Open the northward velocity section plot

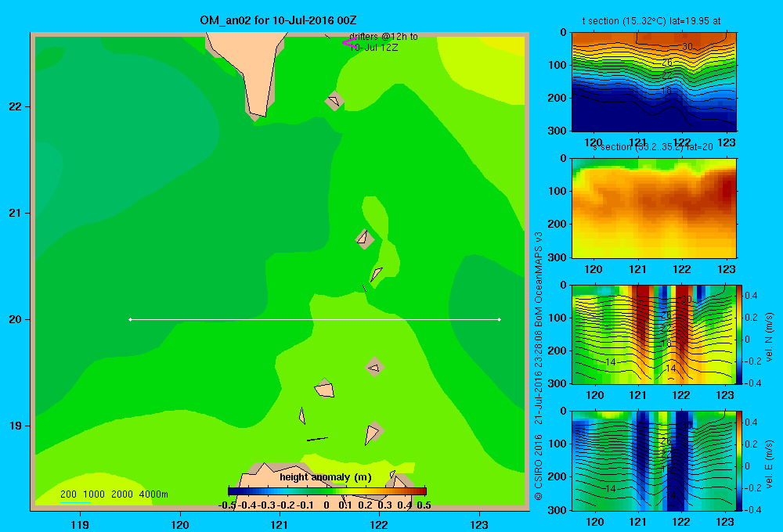coord(654,334)
